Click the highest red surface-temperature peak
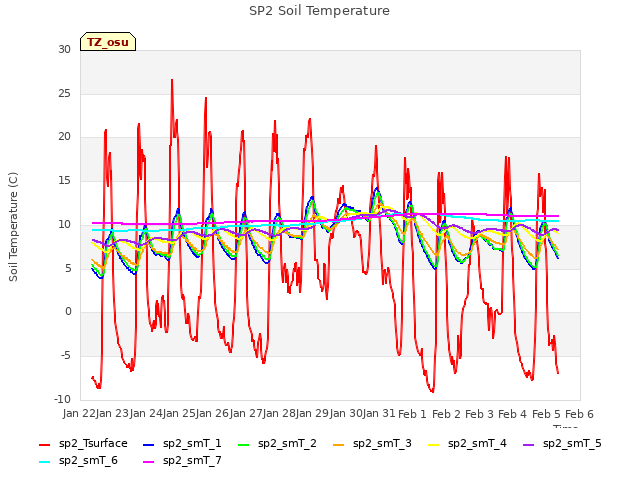The height and width of the screenshot is (480, 640). pyautogui.click(x=172, y=80)
